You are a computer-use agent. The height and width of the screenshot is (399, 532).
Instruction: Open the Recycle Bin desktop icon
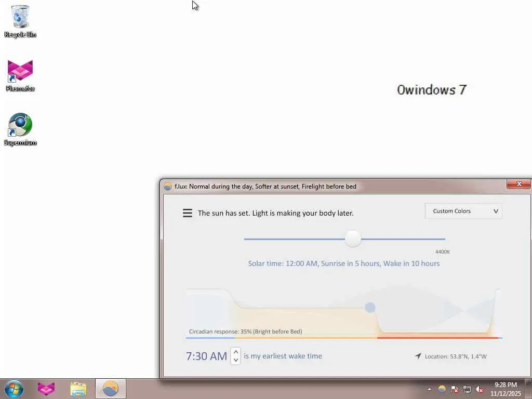point(20,21)
